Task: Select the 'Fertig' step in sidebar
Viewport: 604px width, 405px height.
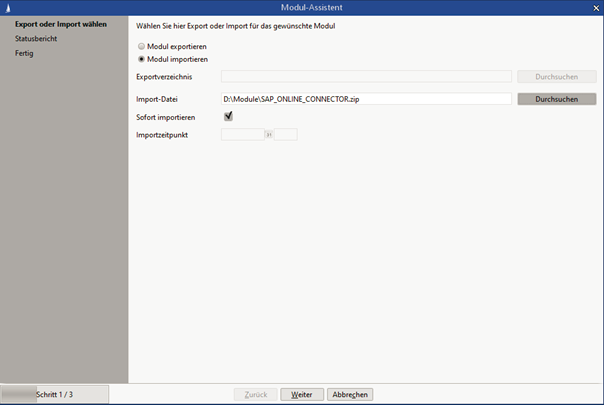Action: pyautogui.click(x=24, y=52)
